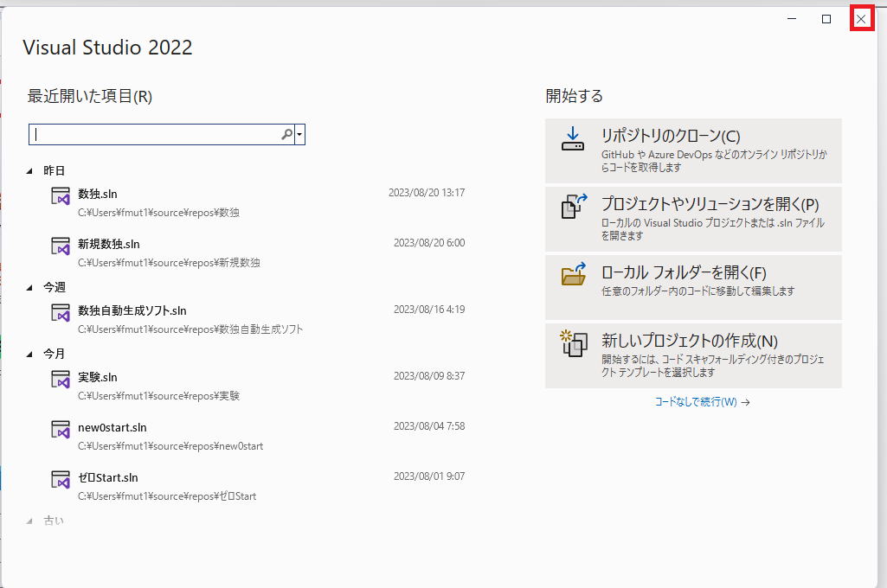
Task: Follow the コードなしで続行(W) link
Action: point(702,402)
